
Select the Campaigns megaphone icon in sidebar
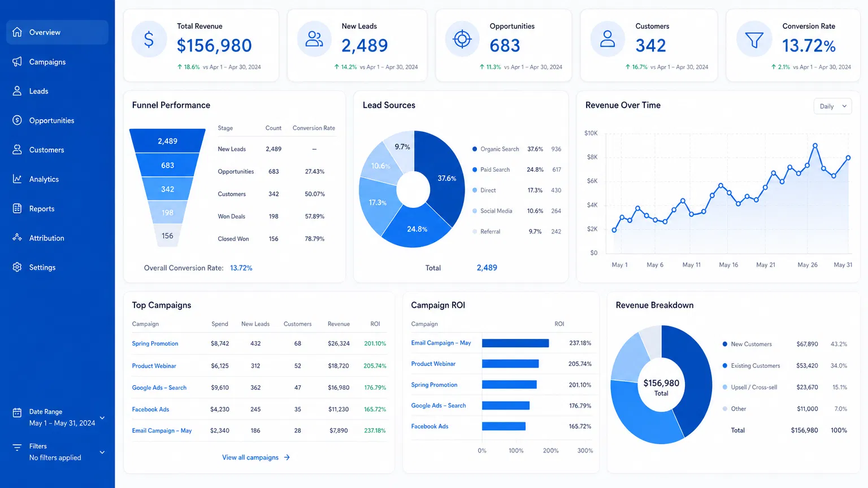click(18, 62)
